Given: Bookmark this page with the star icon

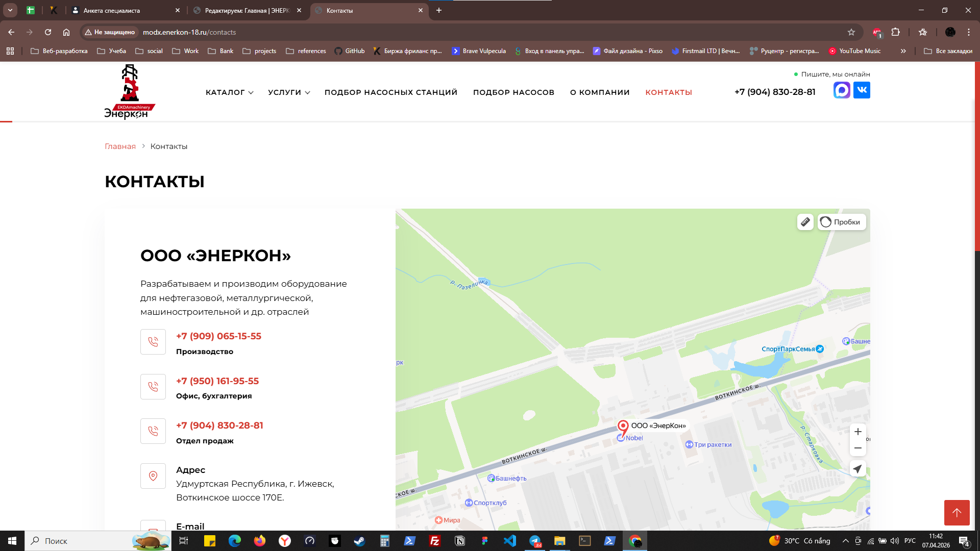Looking at the screenshot, I should point(851,32).
